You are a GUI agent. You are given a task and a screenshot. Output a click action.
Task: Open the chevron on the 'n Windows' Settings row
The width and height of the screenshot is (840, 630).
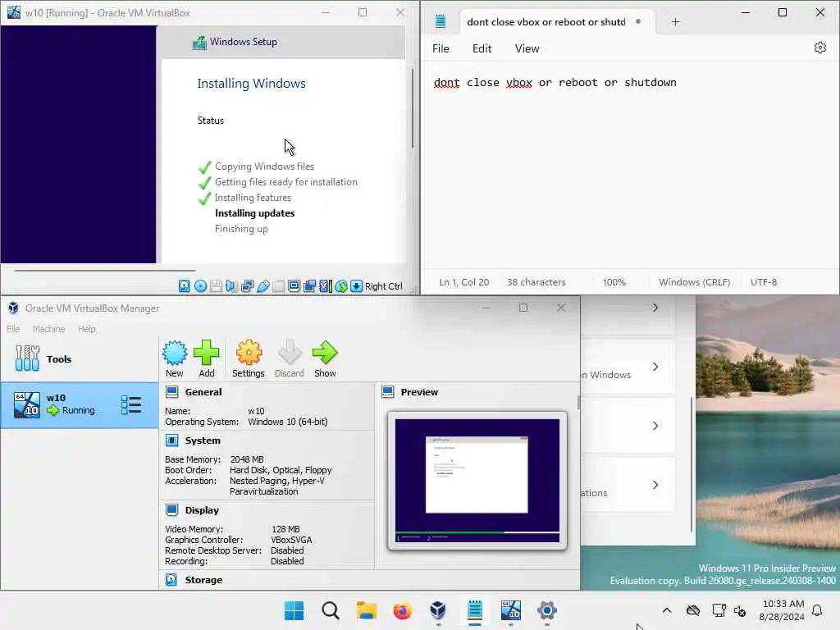655,367
